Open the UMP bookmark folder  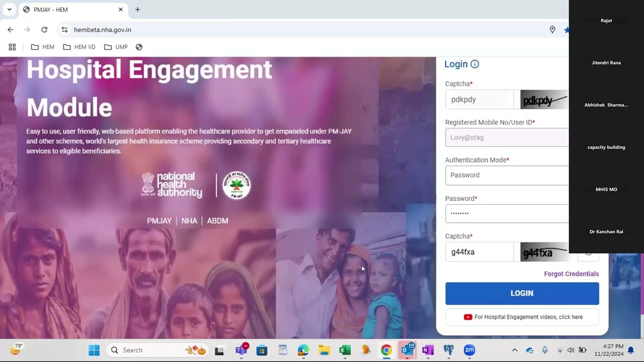(x=116, y=47)
